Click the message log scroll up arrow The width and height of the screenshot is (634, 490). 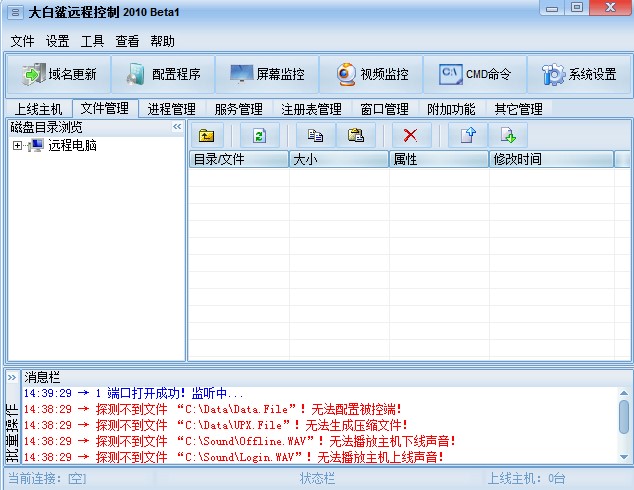pyautogui.click(x=624, y=393)
